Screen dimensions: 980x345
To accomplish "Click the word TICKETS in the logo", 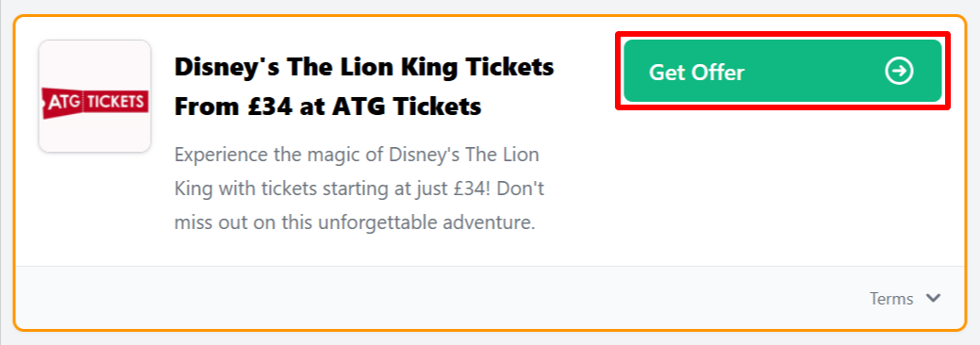I will tap(114, 102).
